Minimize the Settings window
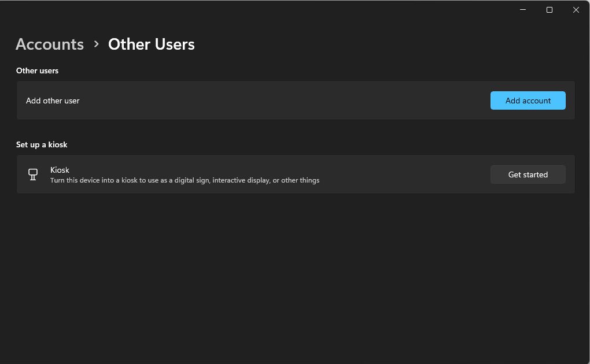The height and width of the screenshot is (364, 590). (523, 10)
